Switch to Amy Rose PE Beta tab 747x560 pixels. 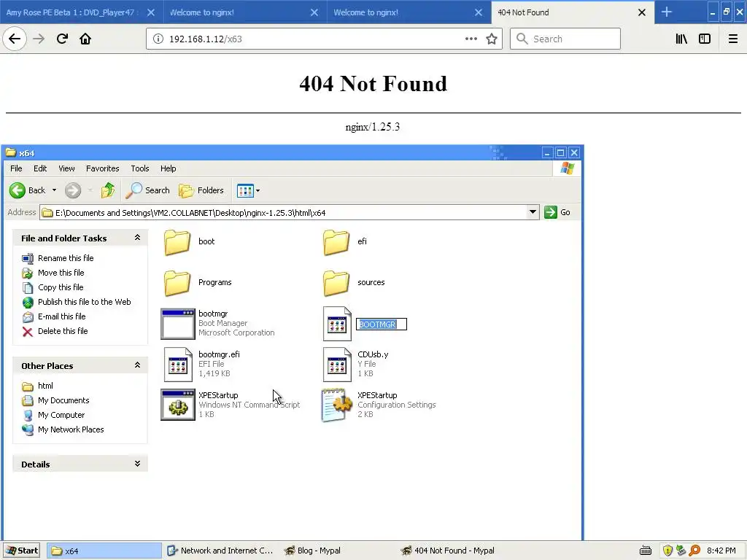coord(82,12)
